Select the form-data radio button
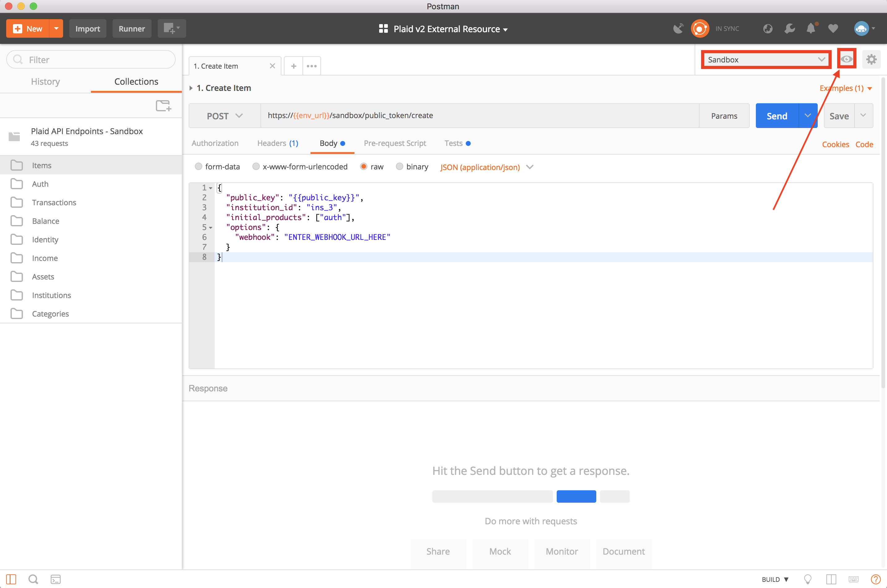 click(199, 167)
